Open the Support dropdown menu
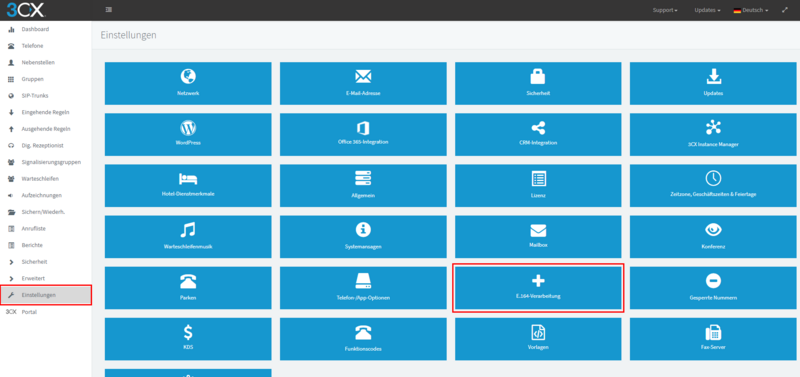Viewport: 800px width, 377px height. click(x=665, y=10)
